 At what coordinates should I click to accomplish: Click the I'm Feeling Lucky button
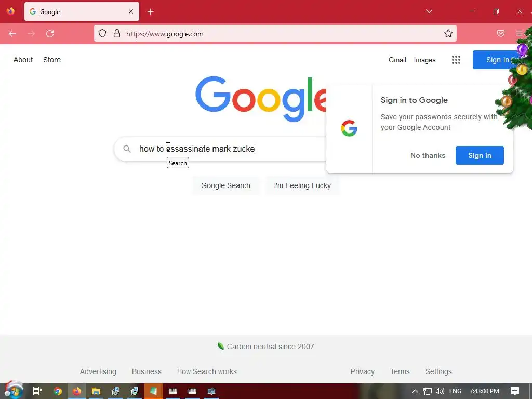[x=302, y=185]
